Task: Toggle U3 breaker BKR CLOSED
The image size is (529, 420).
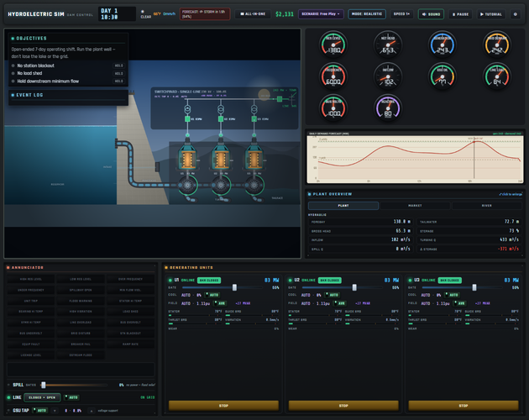Action: (450, 281)
